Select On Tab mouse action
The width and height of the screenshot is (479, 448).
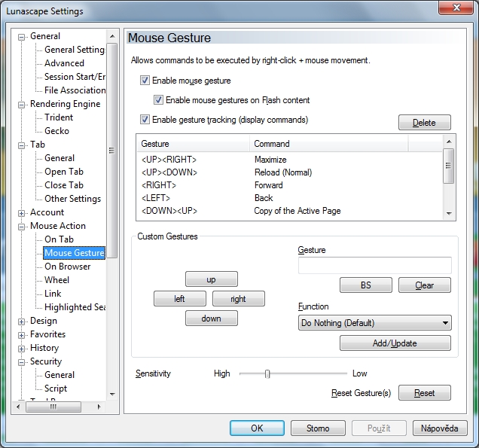click(59, 239)
